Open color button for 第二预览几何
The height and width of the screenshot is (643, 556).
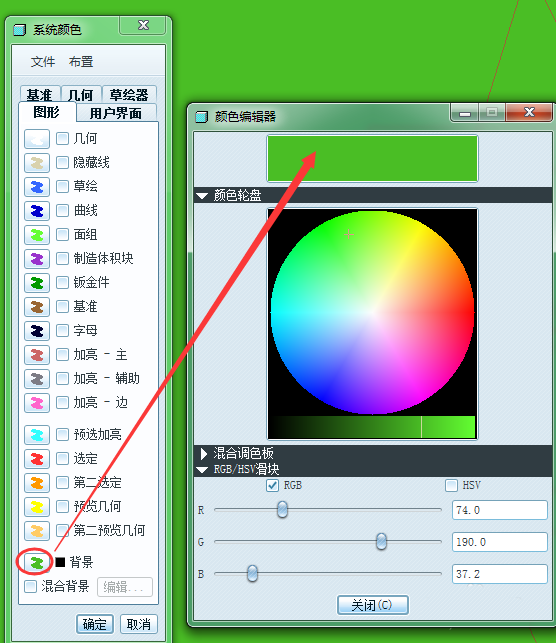point(37,531)
